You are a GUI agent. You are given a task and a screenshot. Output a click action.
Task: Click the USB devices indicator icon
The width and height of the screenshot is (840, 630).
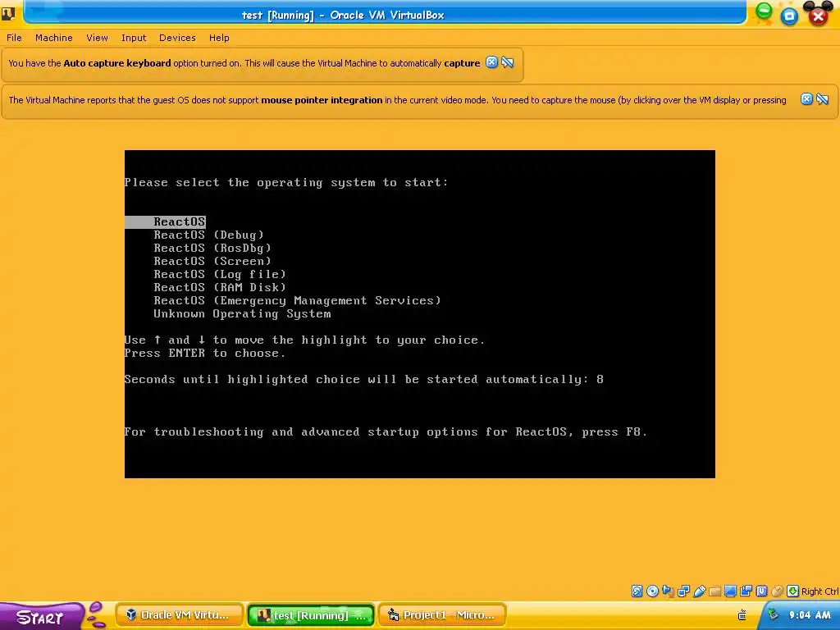699,591
